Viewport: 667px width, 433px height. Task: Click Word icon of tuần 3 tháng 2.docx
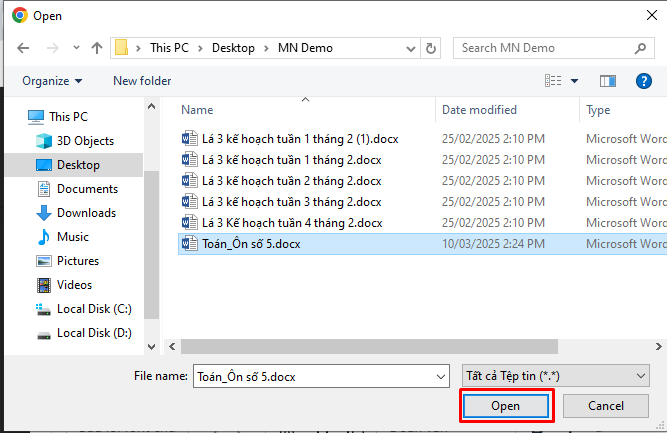tap(190, 202)
